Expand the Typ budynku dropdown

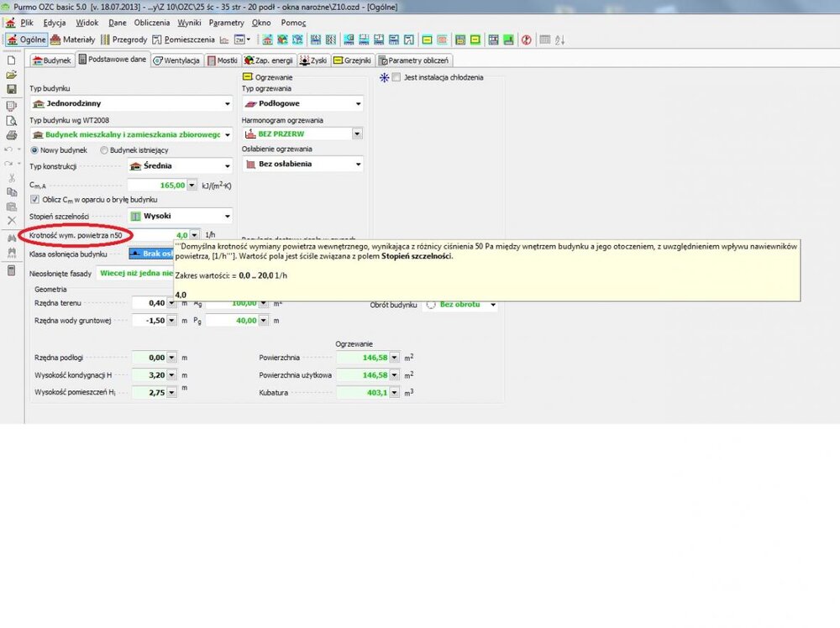(227, 104)
